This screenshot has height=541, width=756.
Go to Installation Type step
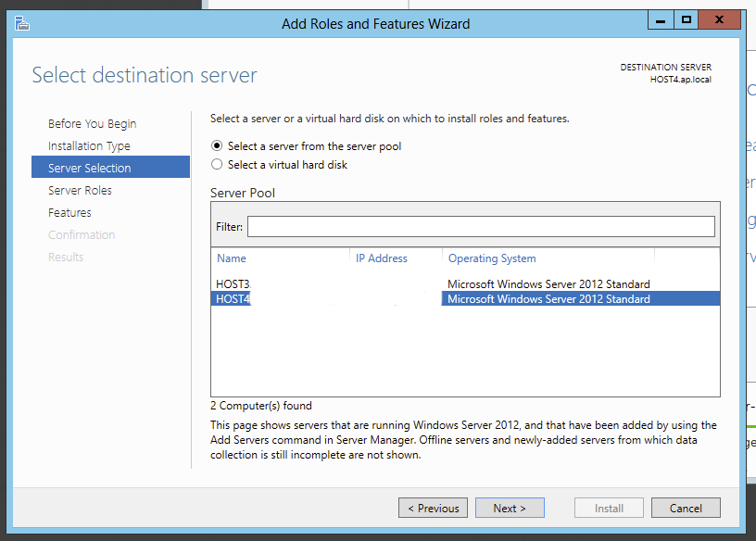coord(89,146)
